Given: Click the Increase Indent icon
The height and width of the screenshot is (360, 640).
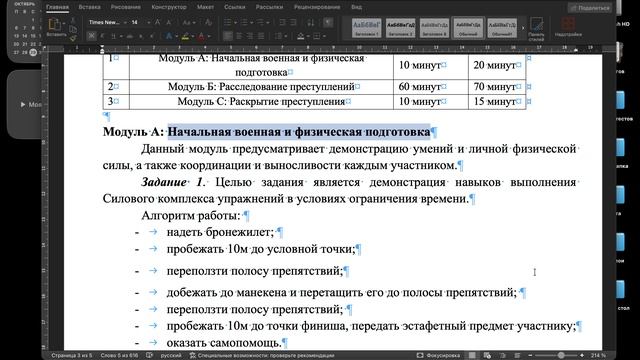Looking at the screenshot, I should coord(293,22).
